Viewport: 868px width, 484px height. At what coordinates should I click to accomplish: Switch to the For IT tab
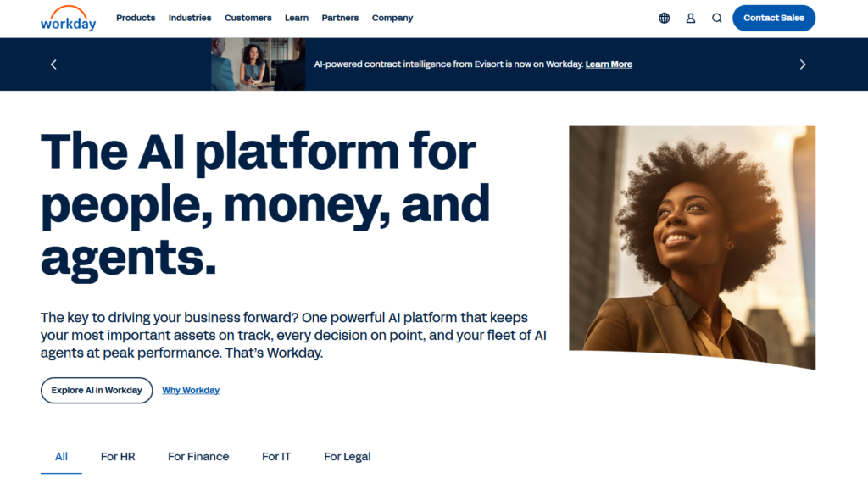tap(276, 457)
